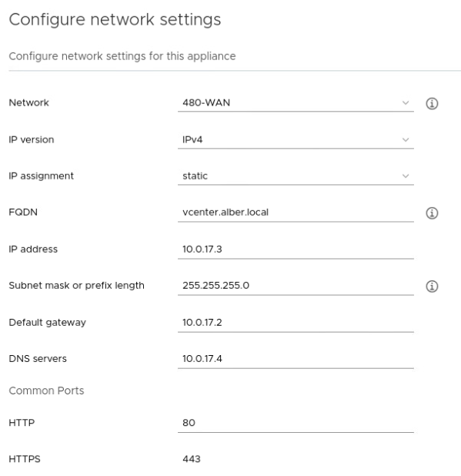Focus the Default gateway field with 10.0.17.2
Screen dimensions: 461x476
296,323
